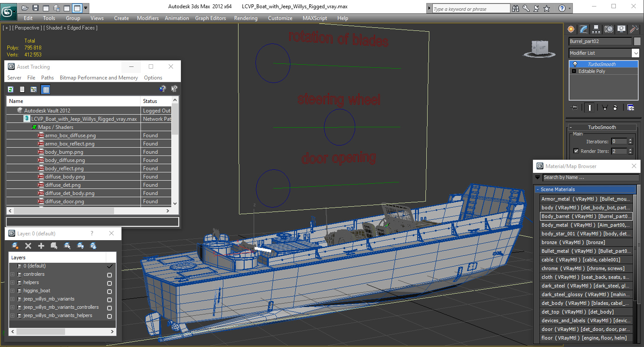
Task: Open the Hierarchy command panel tab icon
Action: 596,29
